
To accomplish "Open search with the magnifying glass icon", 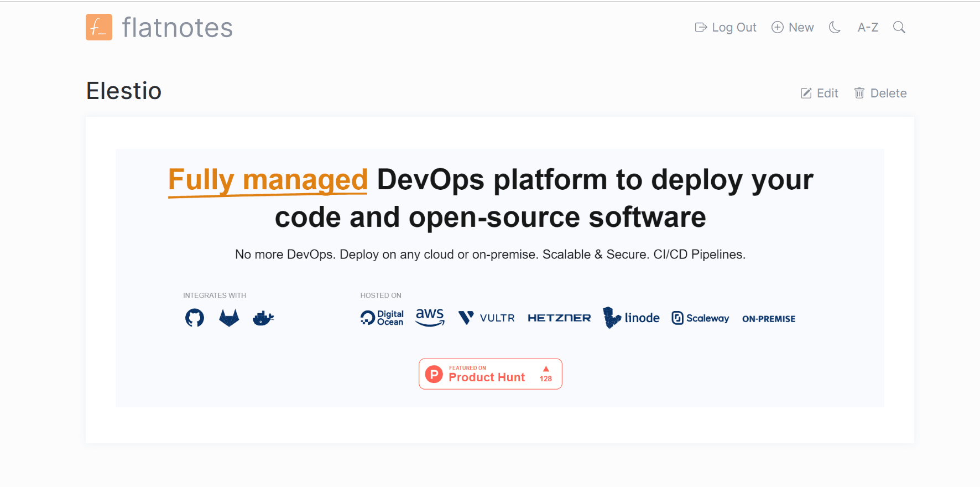I will click(x=899, y=27).
